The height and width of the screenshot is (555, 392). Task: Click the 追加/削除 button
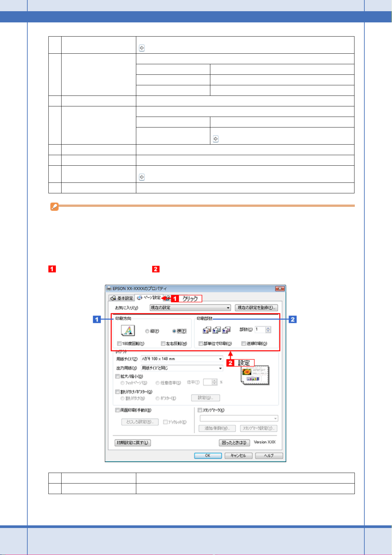(x=217, y=428)
